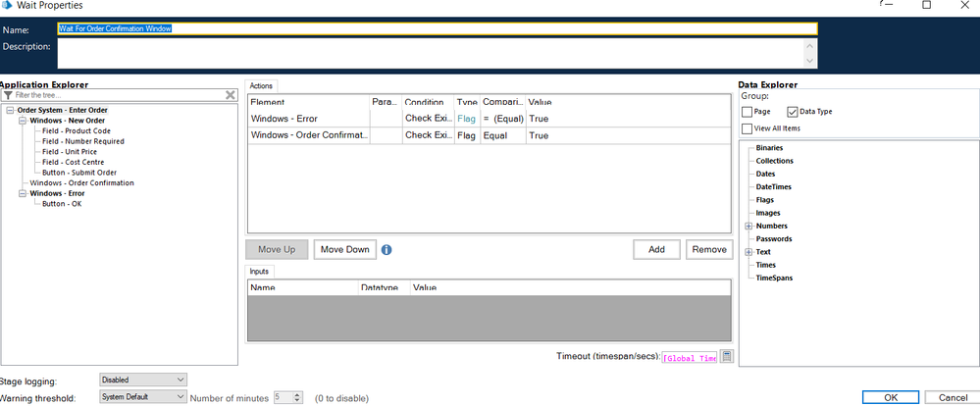Collapse Windows - New Order node
The width and height of the screenshot is (980, 406).
pos(24,121)
